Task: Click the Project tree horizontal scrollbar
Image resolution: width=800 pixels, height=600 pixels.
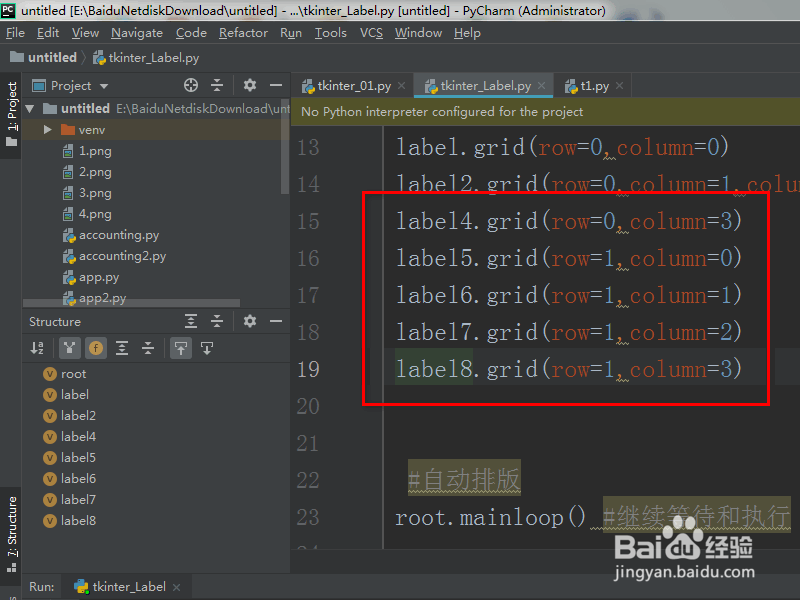Action: pos(131,303)
